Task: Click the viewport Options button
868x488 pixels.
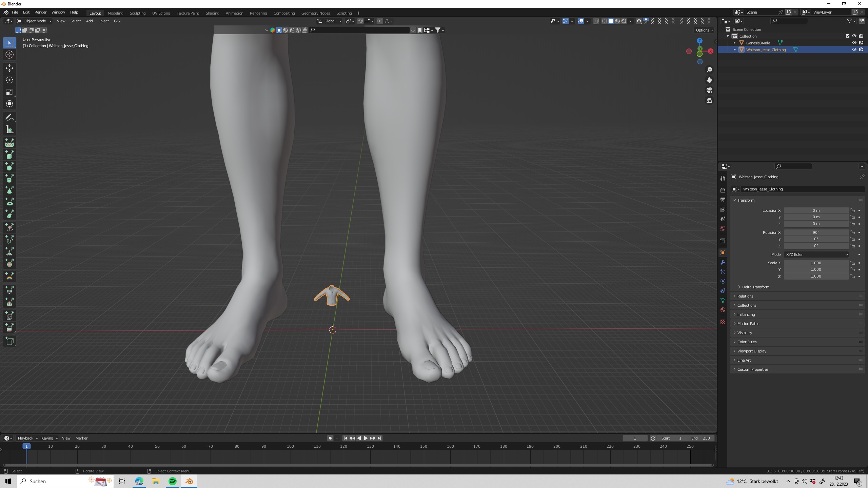Action: coord(705,30)
